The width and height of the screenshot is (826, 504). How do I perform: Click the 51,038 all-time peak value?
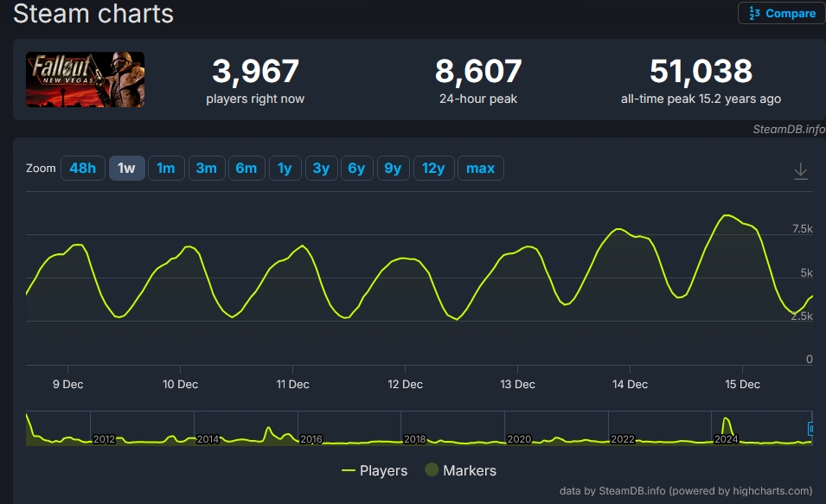(x=701, y=71)
